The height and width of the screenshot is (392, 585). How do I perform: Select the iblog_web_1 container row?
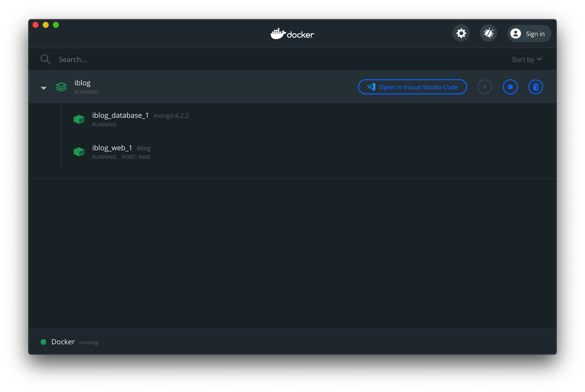[305, 152]
